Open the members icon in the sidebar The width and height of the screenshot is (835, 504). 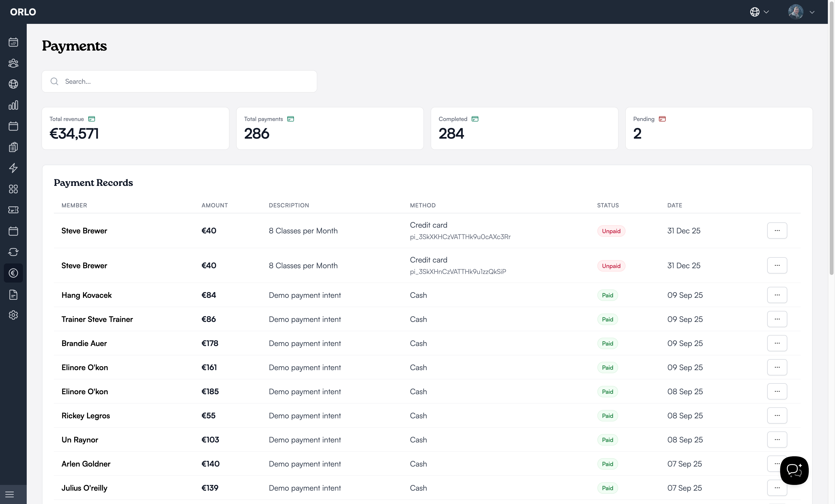tap(13, 63)
